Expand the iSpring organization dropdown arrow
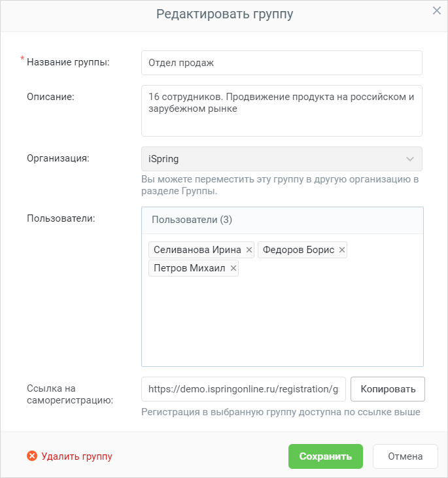 (x=410, y=159)
